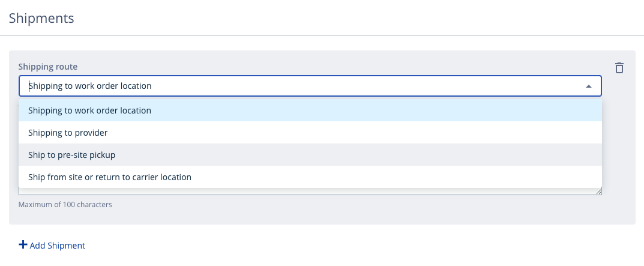The height and width of the screenshot is (266, 644).
Task: Select "Ship from site or return to carrier location"
Action: click(110, 177)
